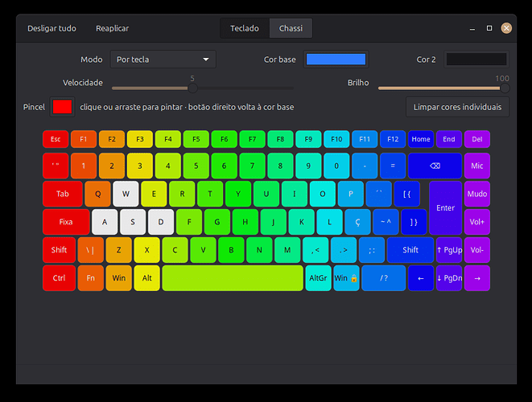Image resolution: width=532 pixels, height=402 pixels.
Task: Open the red Pincel color swatch
Action: pos(62,107)
